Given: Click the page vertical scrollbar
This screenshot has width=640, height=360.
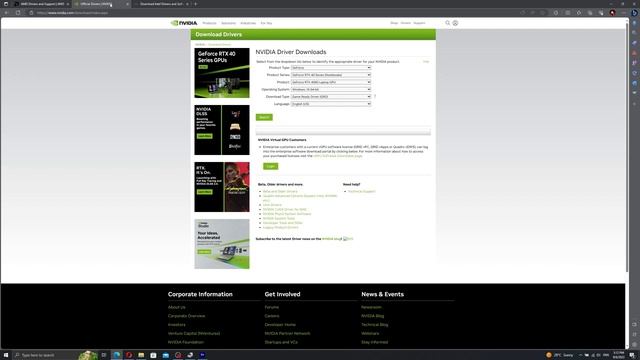Looking at the screenshot, I should tap(627, 147).
